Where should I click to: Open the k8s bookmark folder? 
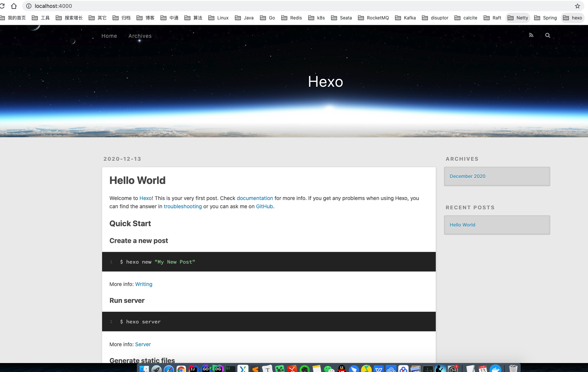(x=316, y=18)
